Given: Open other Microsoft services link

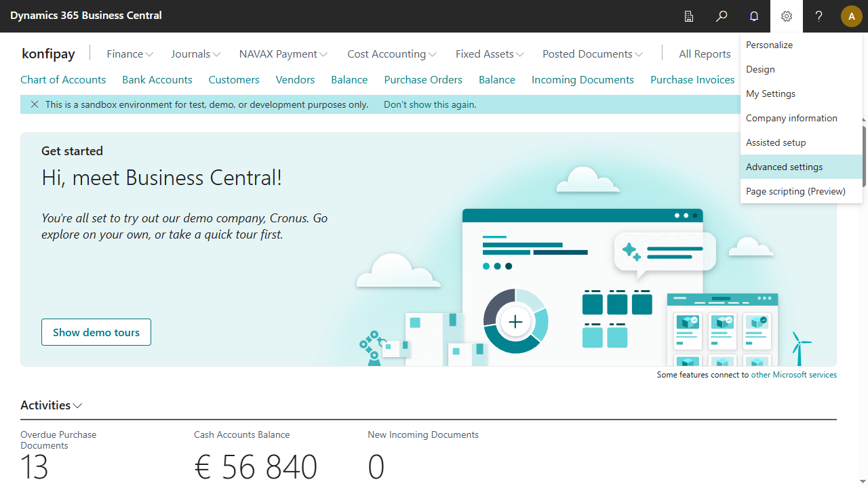Looking at the screenshot, I should pos(794,375).
